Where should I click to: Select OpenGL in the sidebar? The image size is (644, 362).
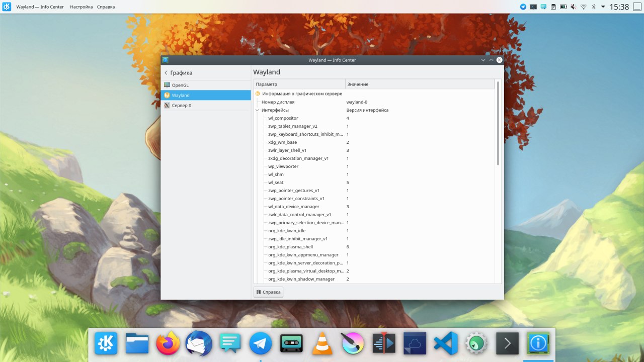(x=206, y=85)
